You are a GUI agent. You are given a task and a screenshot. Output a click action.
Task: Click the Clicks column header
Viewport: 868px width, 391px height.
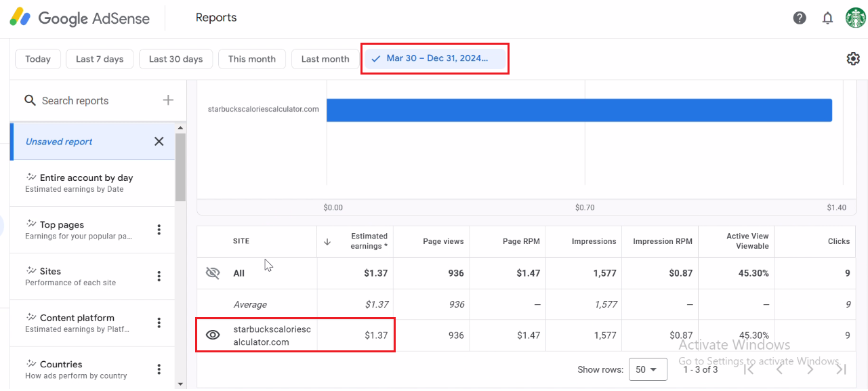pyautogui.click(x=838, y=241)
